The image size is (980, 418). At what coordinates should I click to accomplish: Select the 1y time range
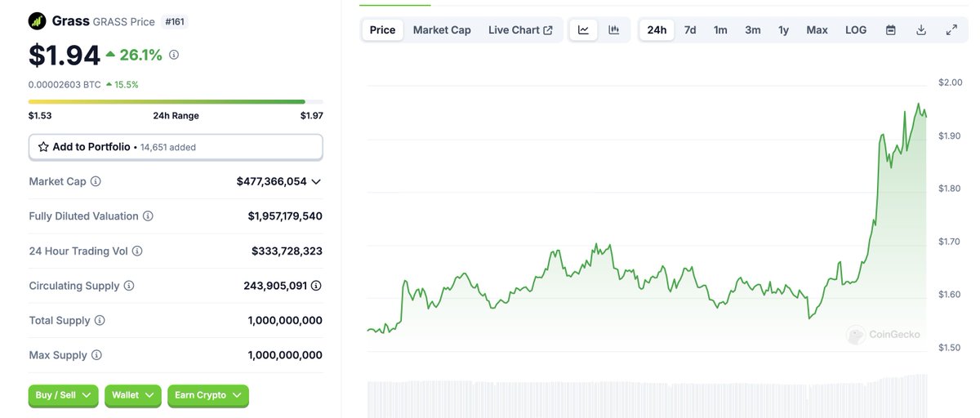click(783, 30)
